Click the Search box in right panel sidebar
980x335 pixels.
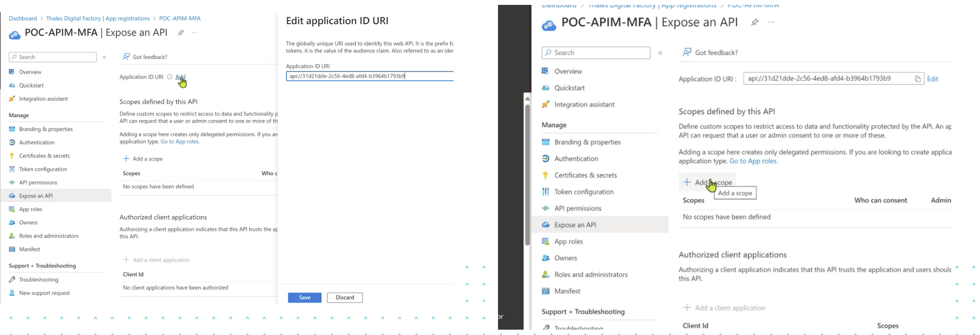(x=596, y=52)
